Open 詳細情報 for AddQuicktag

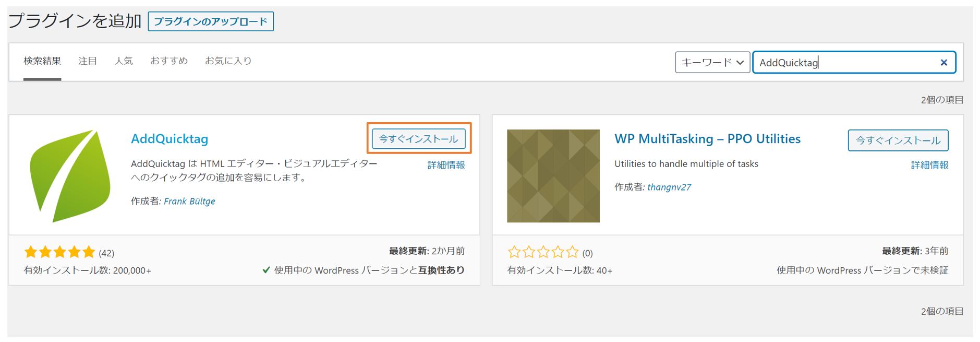446,165
